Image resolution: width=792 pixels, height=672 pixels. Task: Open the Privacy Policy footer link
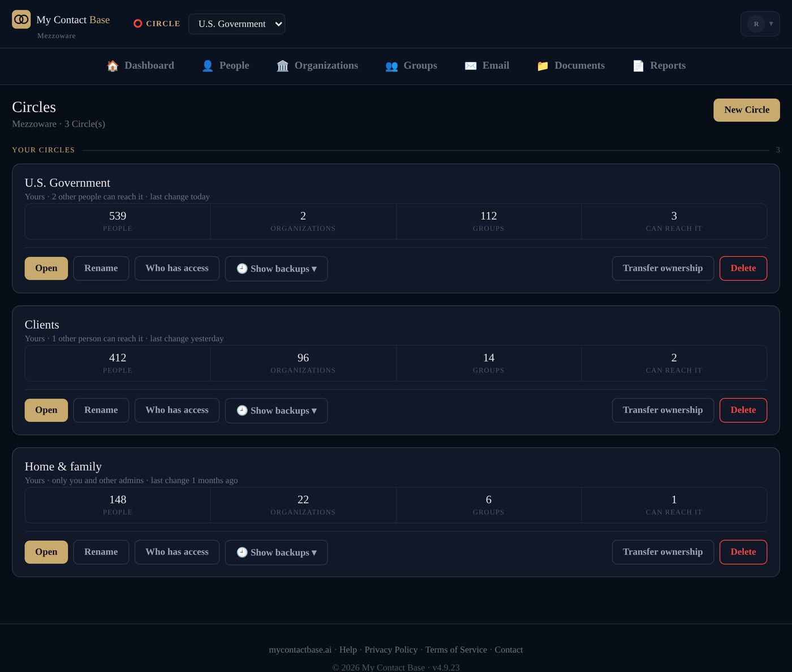pyautogui.click(x=391, y=650)
